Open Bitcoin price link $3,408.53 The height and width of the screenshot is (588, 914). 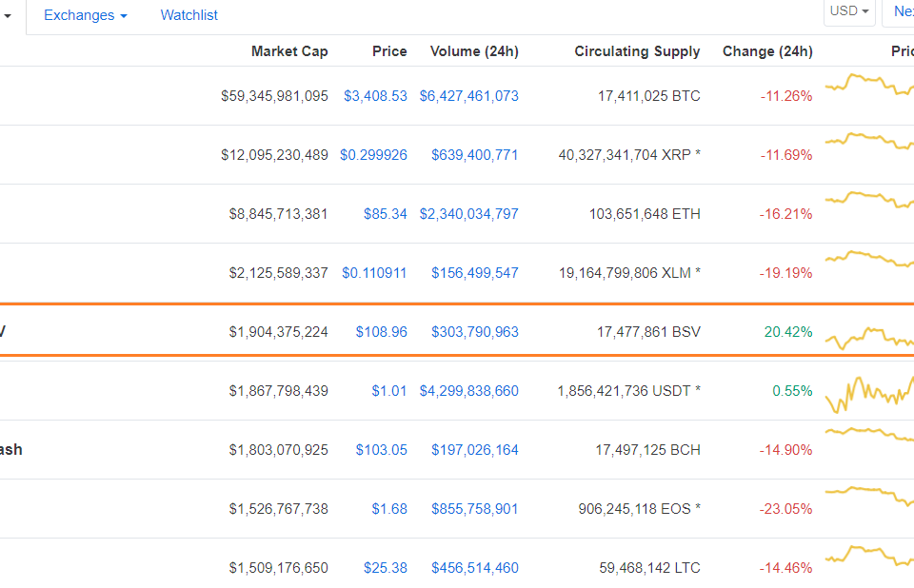pyautogui.click(x=375, y=95)
